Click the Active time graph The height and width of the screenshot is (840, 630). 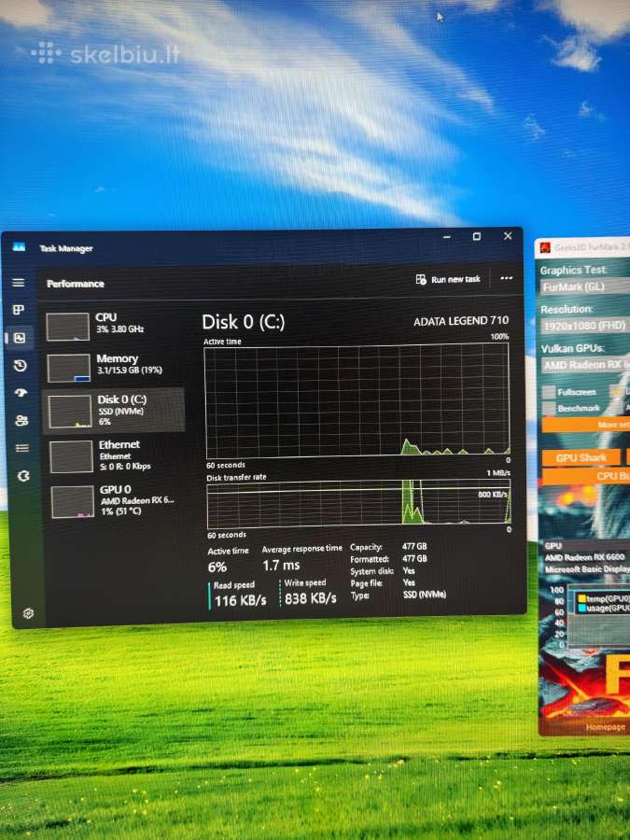(x=357, y=400)
